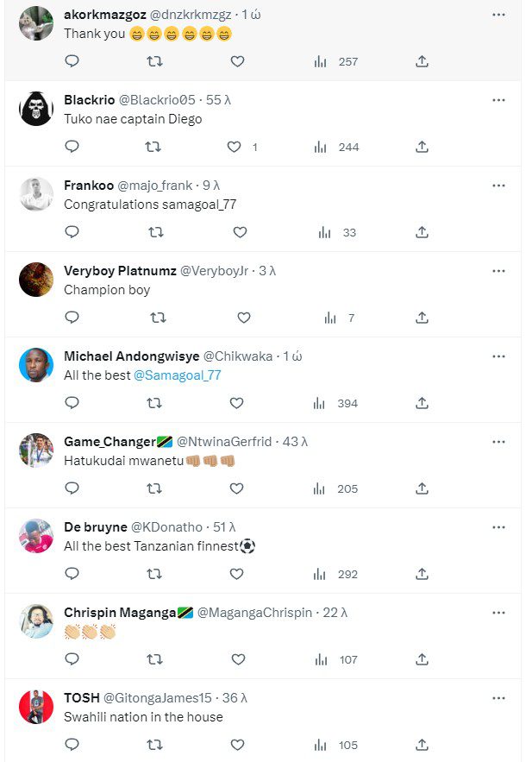Image resolution: width=532 pixels, height=762 pixels.
Task: Open more options menu on Frankoo's tweet
Action: coord(498,186)
